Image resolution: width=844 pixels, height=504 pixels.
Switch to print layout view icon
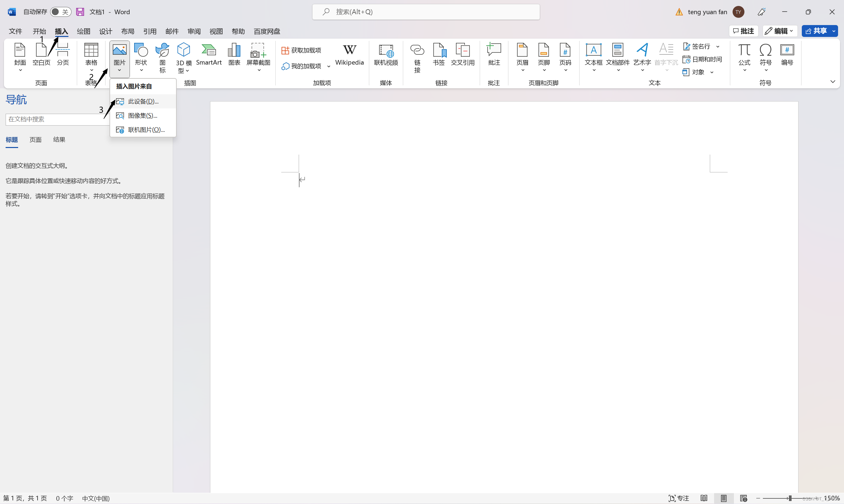coord(724,498)
